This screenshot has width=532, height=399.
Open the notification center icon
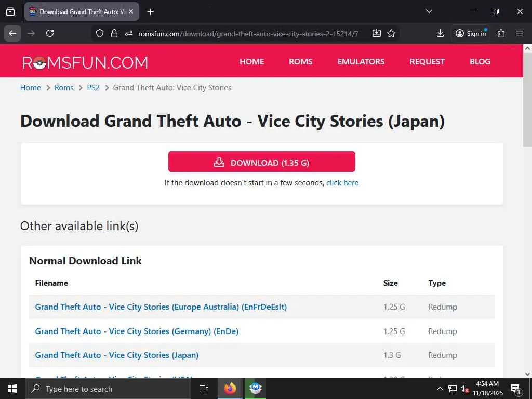(516, 389)
